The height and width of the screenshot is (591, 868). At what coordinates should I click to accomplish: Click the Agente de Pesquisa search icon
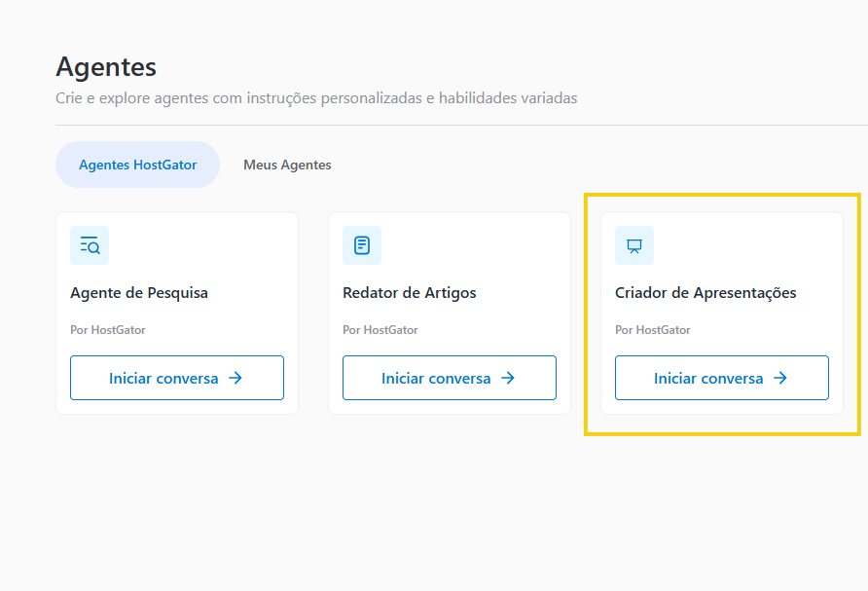click(90, 245)
